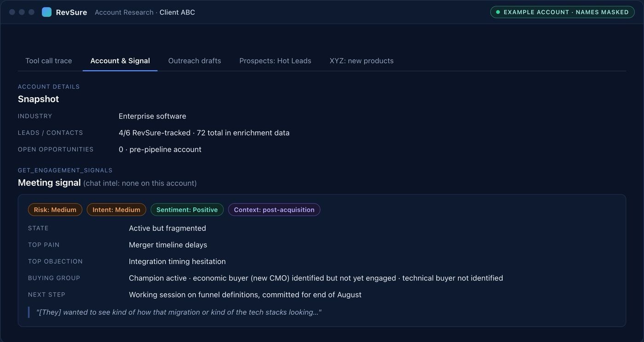644x342 pixels.
Task: Click the Account Research breadcrumb text
Action: (x=124, y=12)
